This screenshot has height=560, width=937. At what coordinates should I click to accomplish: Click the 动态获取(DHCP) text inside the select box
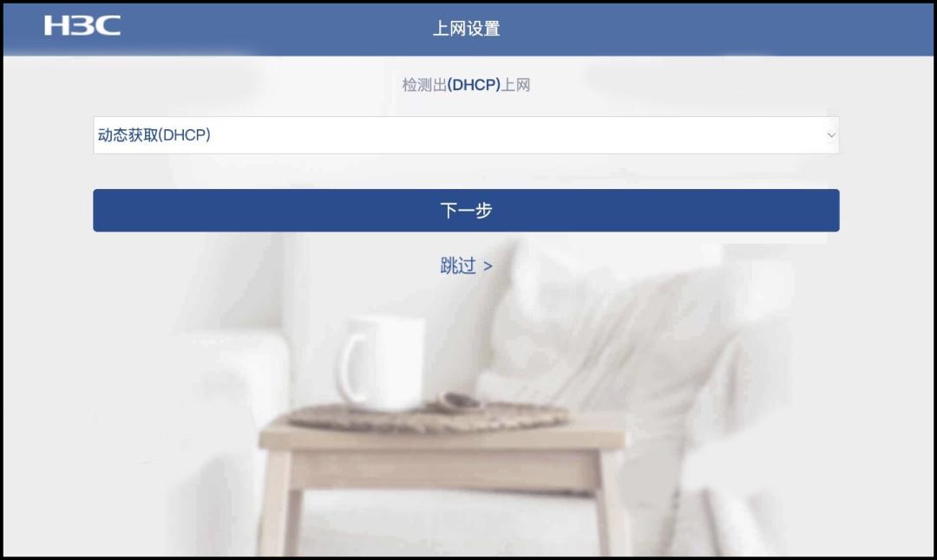pos(154,135)
